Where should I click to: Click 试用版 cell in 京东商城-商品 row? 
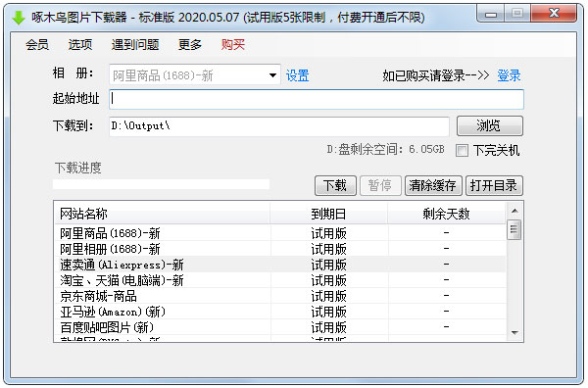329,296
